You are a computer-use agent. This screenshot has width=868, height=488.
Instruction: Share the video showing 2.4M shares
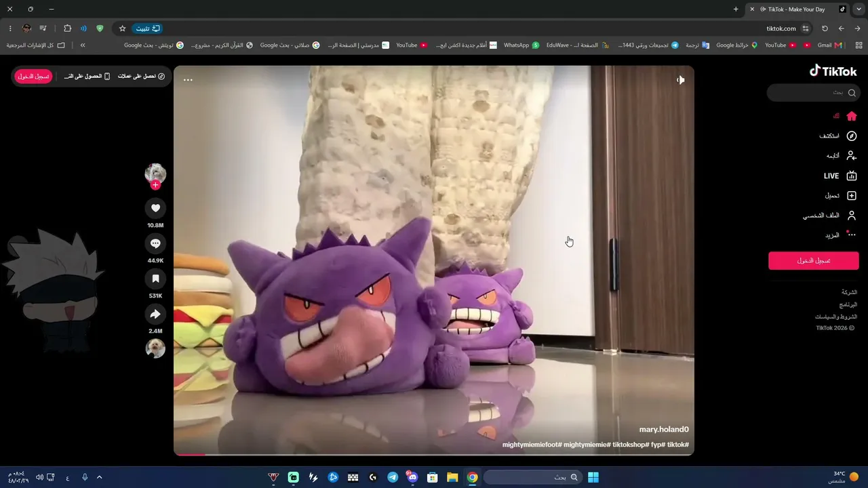point(155,314)
